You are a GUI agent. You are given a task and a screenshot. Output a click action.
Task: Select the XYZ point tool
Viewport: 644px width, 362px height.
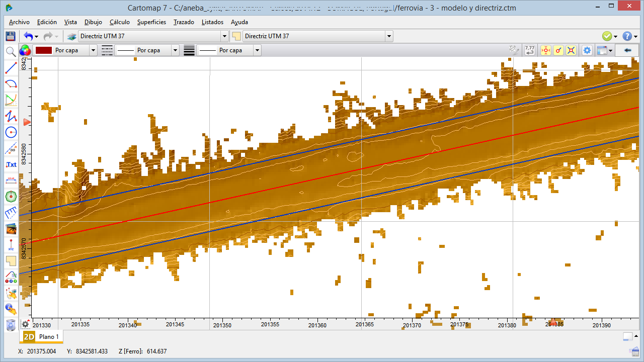pos(10,245)
